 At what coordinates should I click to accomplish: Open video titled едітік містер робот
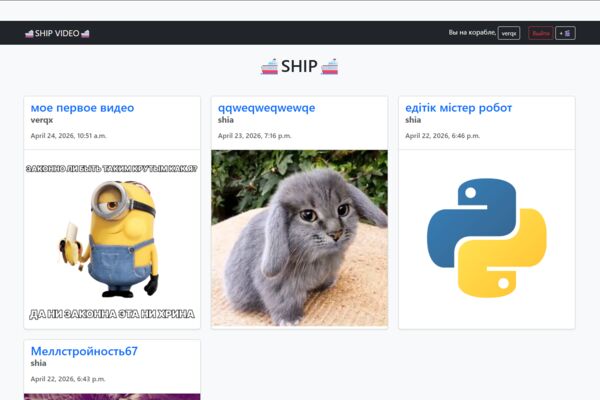click(458, 108)
